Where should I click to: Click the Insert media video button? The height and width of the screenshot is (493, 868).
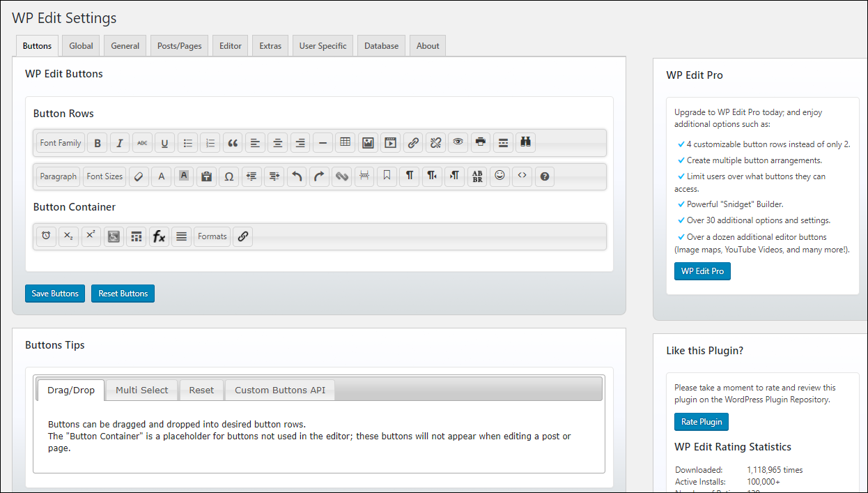pyautogui.click(x=390, y=143)
